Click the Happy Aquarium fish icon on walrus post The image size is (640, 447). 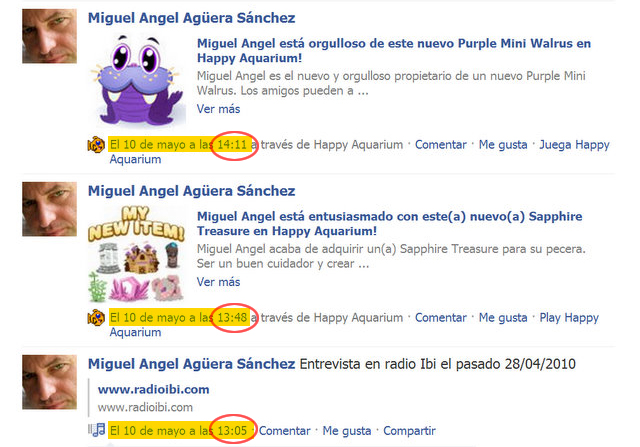(96, 145)
